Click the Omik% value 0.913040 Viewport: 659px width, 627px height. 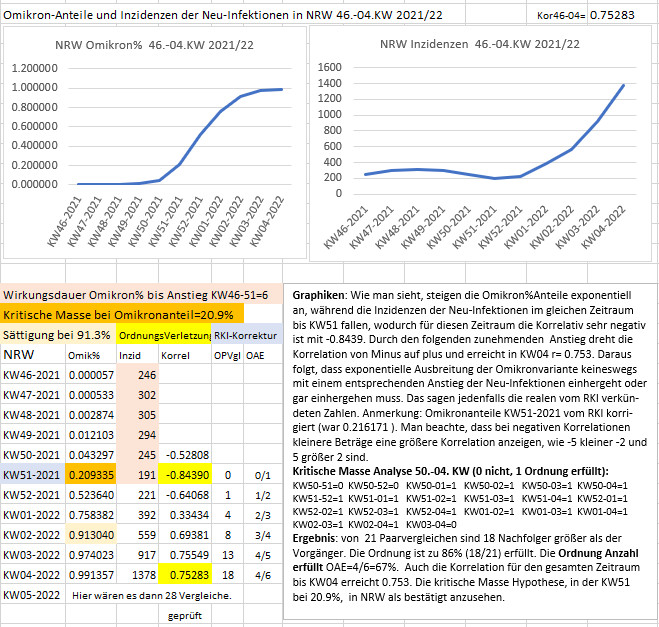tap(91, 535)
